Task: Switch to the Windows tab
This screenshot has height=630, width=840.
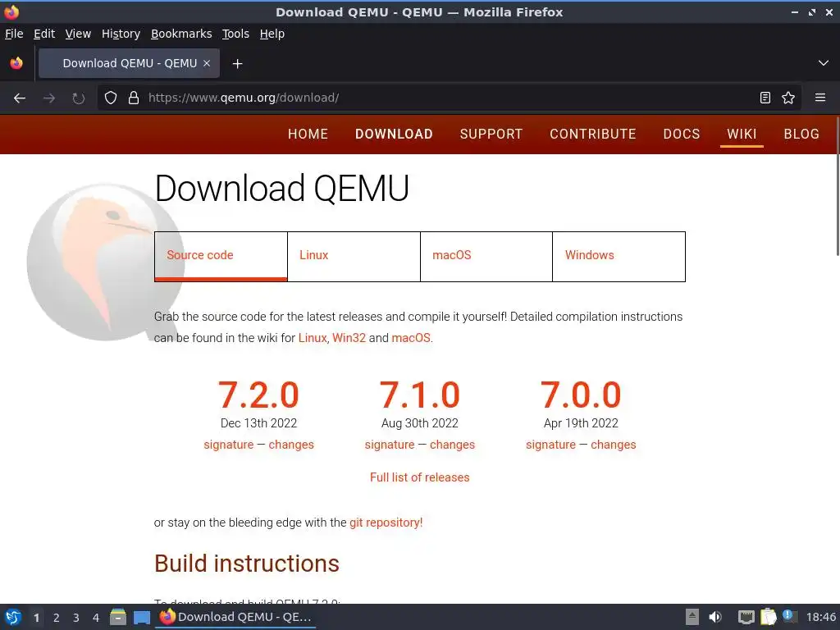Action: [619, 256]
